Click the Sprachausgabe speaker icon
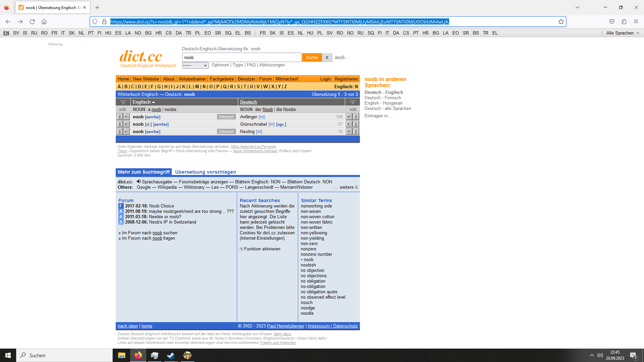Viewport: 644px width, 362px height. pos(139,182)
